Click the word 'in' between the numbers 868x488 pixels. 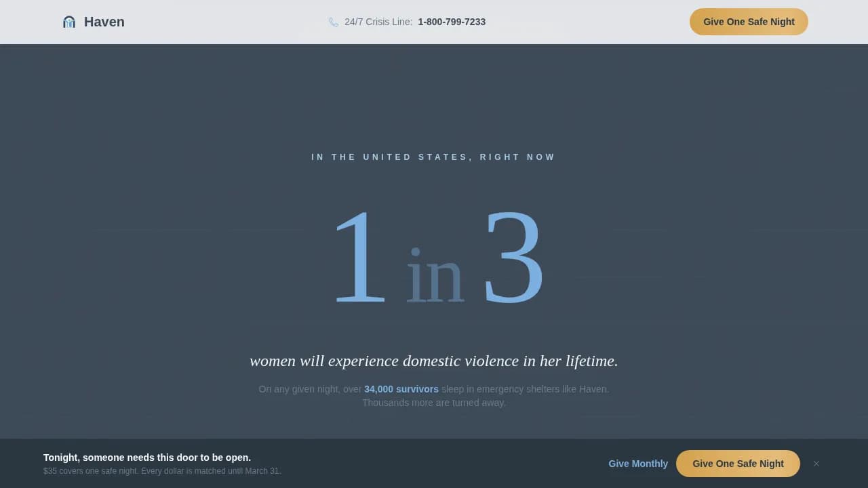coord(434,277)
